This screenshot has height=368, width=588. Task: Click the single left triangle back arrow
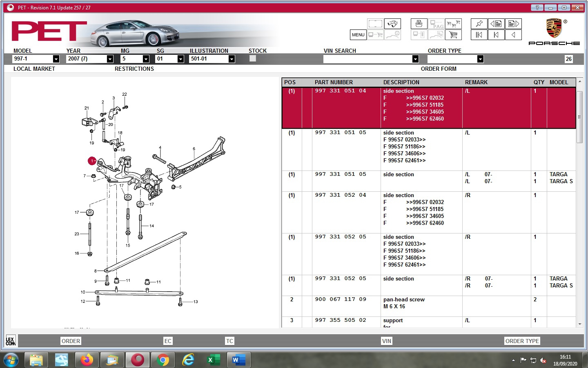coord(513,35)
